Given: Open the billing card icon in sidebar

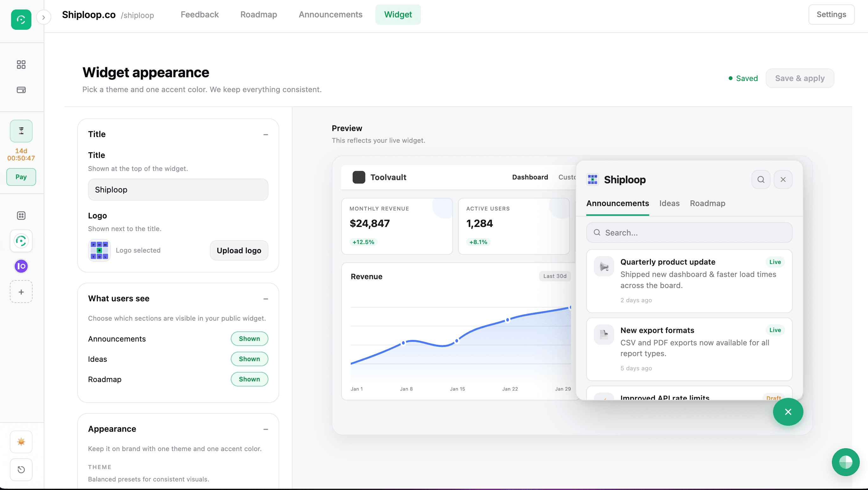Looking at the screenshot, I should (x=21, y=90).
